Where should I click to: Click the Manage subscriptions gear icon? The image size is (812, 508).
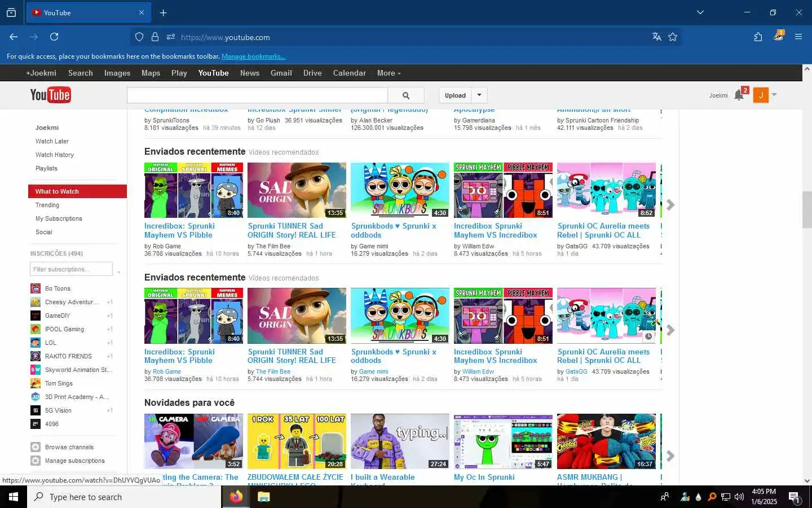coord(36,461)
